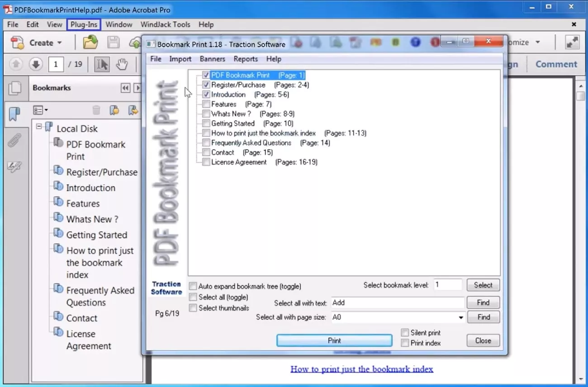Enable the Select thumbnails checkbox

193,308
